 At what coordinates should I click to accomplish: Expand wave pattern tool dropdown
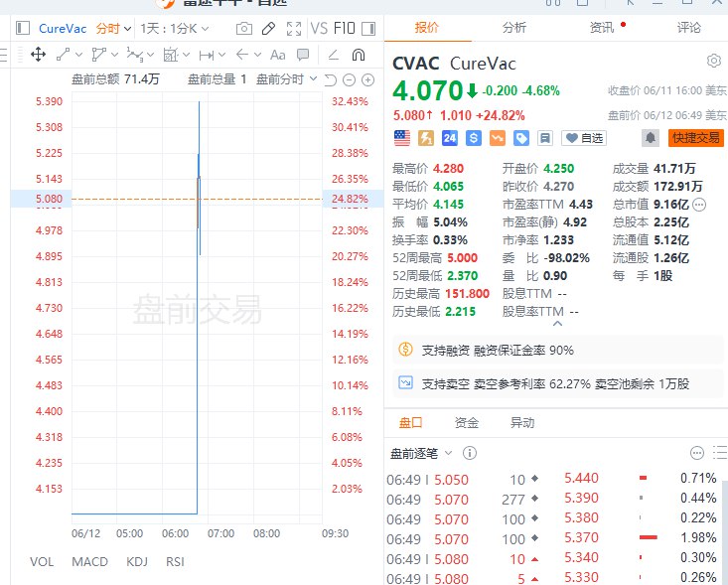[150, 55]
